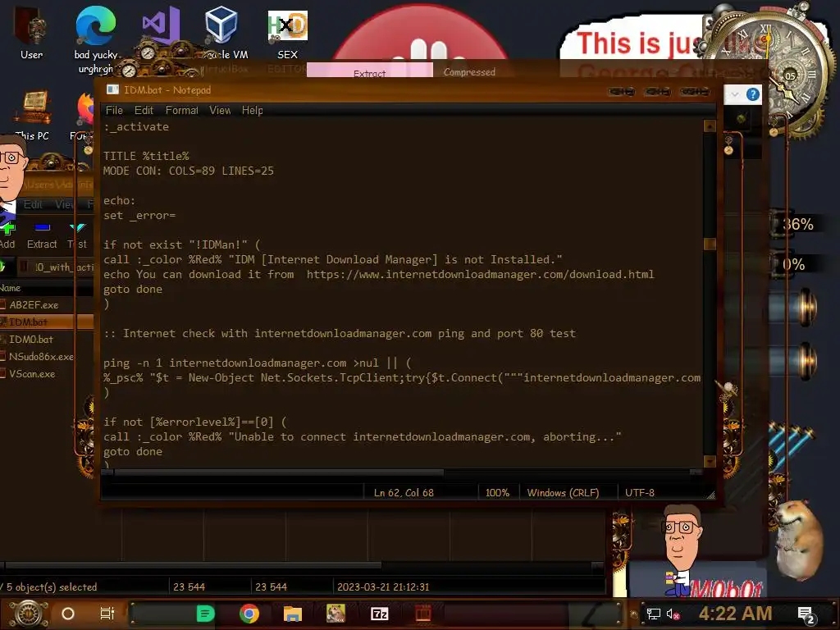Open the red window app on the taskbar
The height and width of the screenshot is (630, 840).
coord(423,614)
